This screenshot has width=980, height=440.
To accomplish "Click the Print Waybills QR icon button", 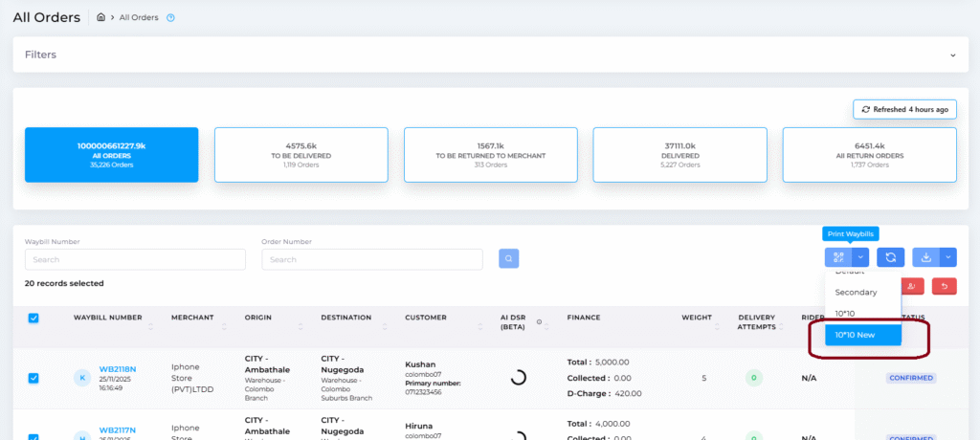I will pyautogui.click(x=837, y=257).
